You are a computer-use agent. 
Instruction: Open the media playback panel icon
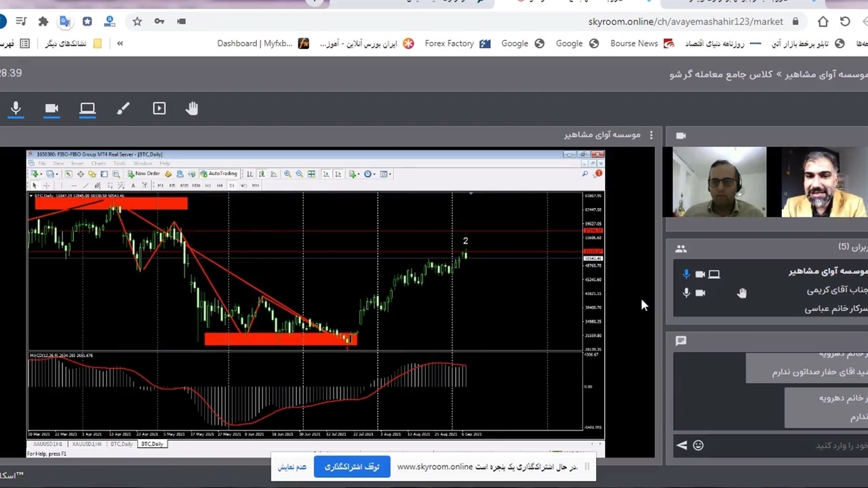click(159, 108)
